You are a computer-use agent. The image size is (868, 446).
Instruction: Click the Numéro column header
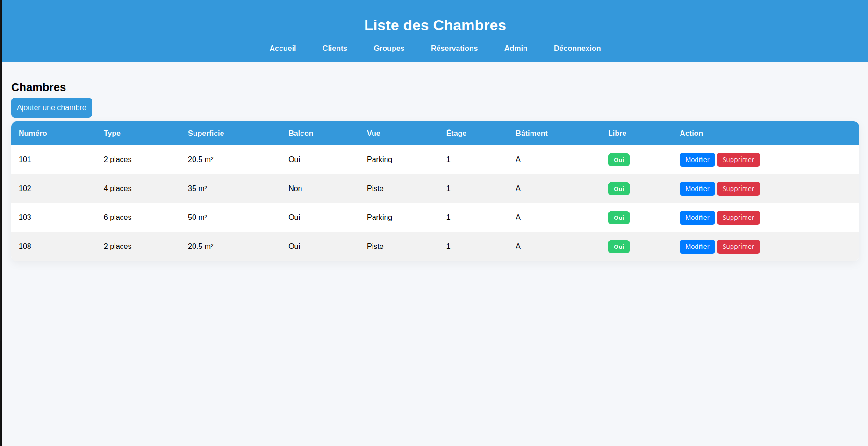coord(33,134)
